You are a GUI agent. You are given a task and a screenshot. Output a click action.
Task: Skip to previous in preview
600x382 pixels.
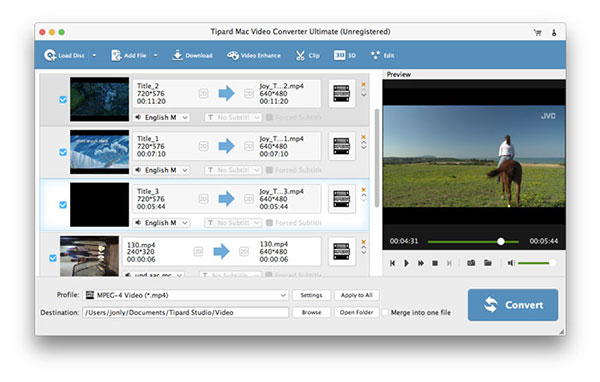tap(392, 263)
